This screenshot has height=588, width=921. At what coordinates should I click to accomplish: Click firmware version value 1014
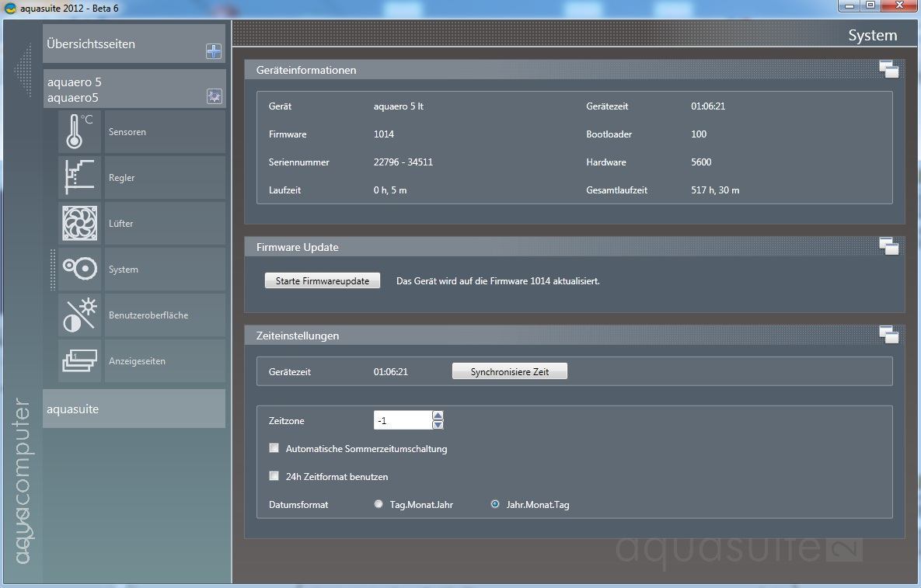click(x=383, y=134)
